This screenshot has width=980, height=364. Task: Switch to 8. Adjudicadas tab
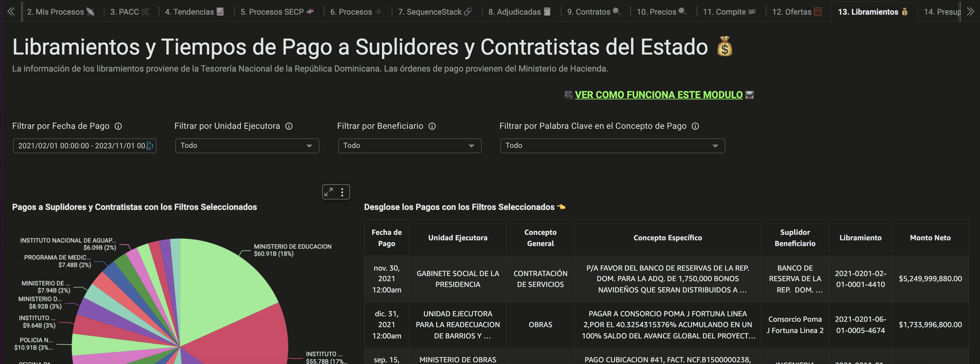(519, 12)
